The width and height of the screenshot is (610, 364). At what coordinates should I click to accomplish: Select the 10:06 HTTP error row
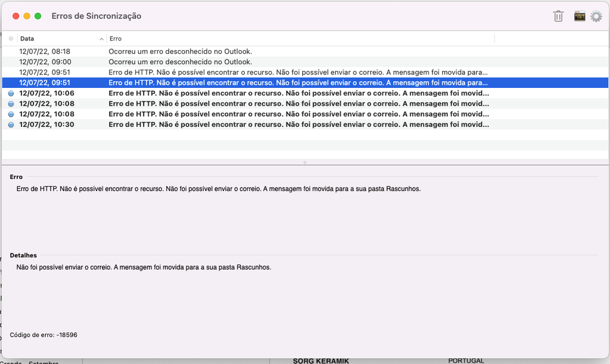pos(244,93)
